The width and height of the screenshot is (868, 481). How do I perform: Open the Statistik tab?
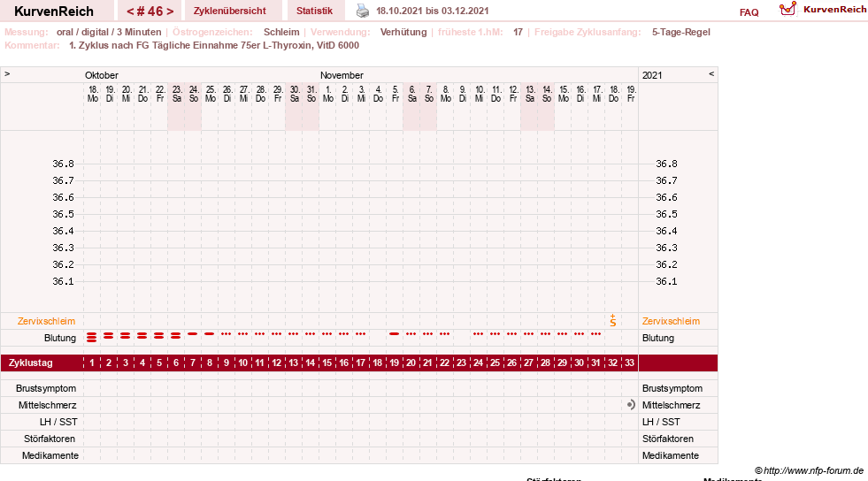pyautogui.click(x=314, y=11)
